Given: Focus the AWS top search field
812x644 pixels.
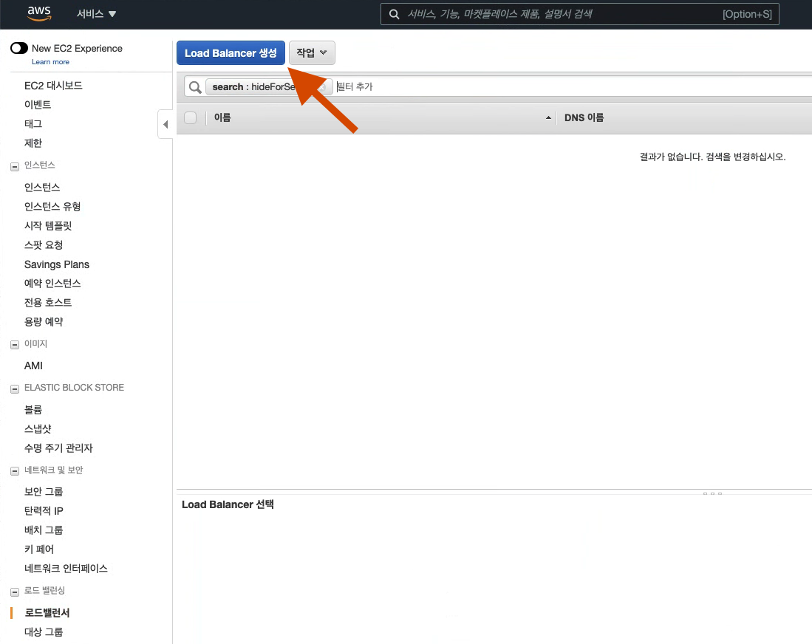Looking at the screenshot, I should [579, 14].
